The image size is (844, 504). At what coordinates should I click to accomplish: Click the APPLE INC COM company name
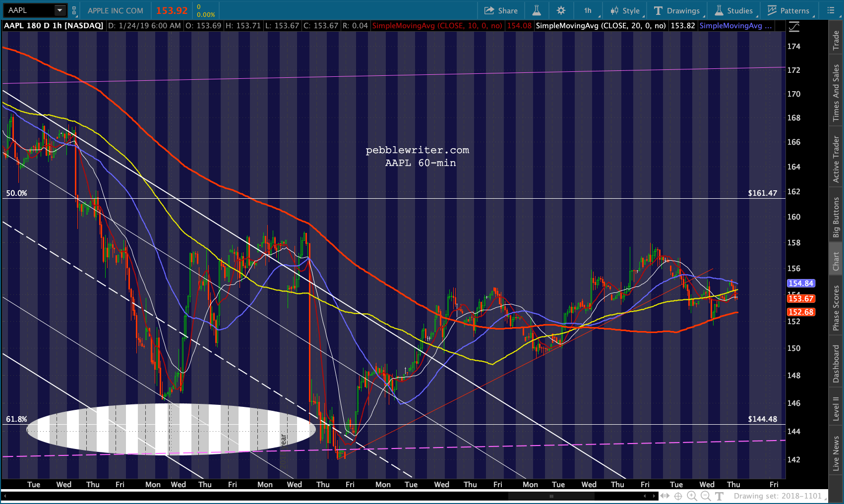[x=116, y=10]
